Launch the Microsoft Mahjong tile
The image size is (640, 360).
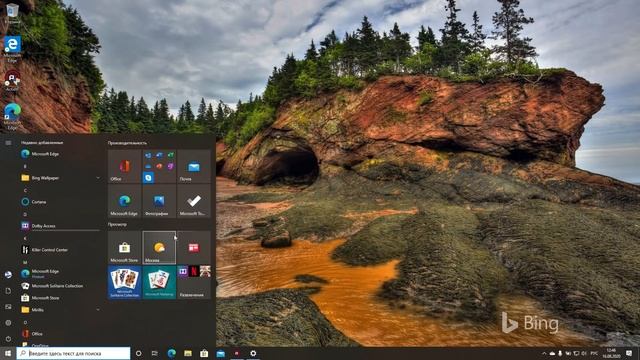159,282
